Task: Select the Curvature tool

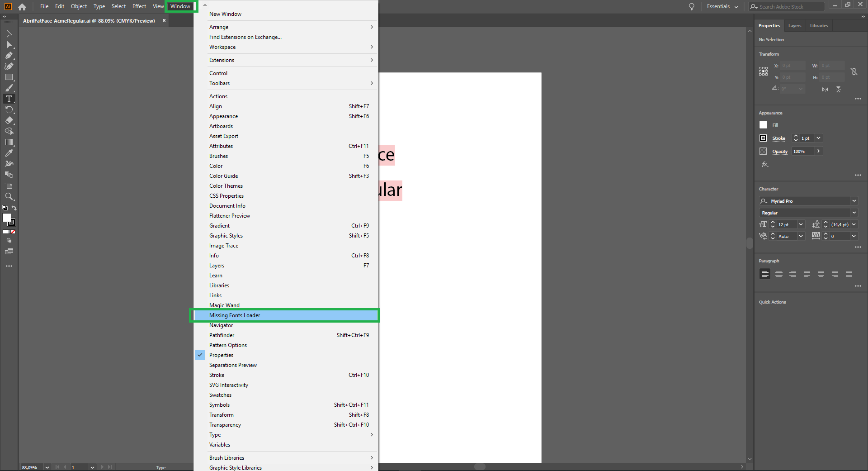Action: (x=9, y=66)
